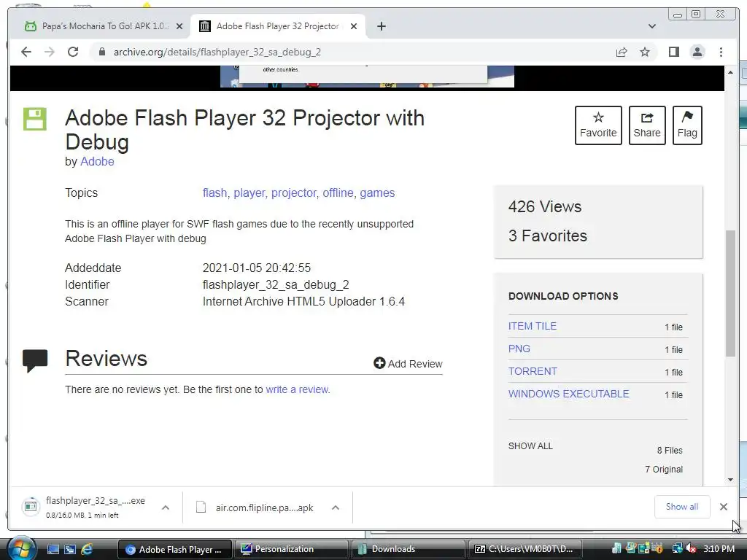Click the scrollbar up arrow
The width and height of the screenshot is (747, 560).
[730, 72]
